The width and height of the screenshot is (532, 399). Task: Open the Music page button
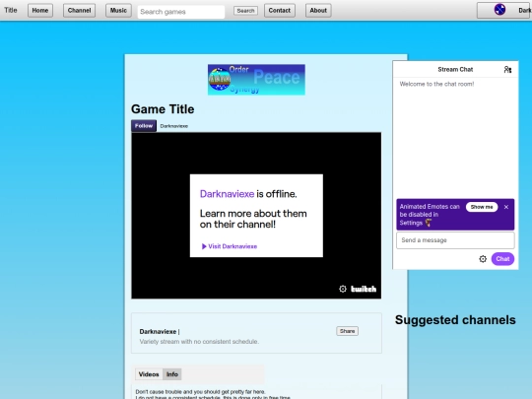[118, 11]
